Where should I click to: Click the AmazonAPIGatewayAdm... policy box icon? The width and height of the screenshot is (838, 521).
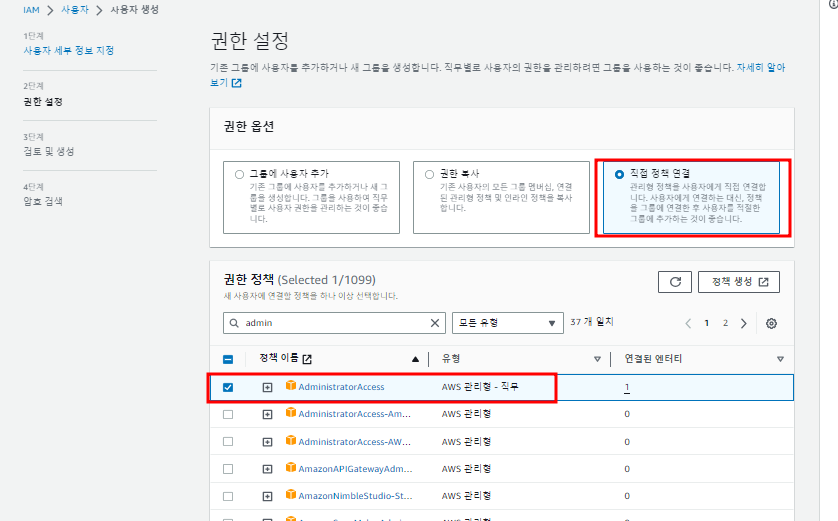pos(291,468)
